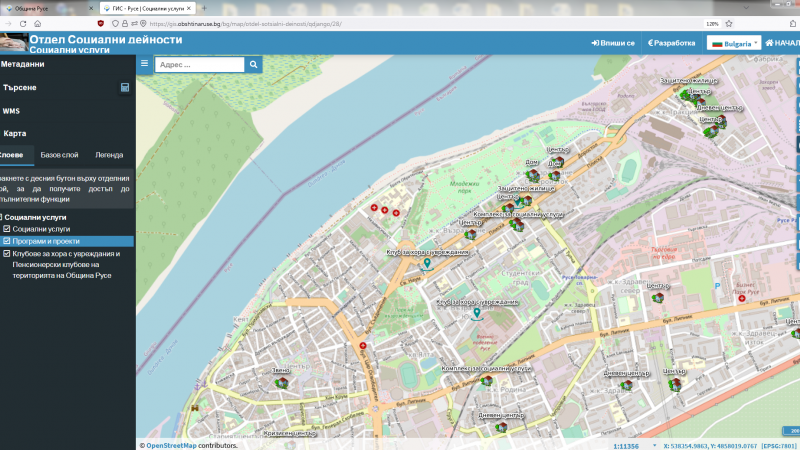
Task: Select the Кризисен център marker label
Action: (289, 433)
